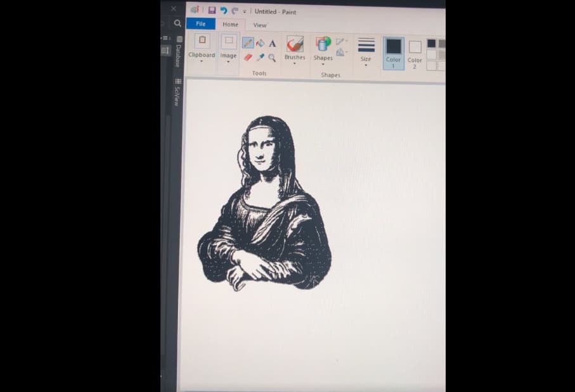Open the Clipboard options
The image size is (575, 392).
(201, 62)
